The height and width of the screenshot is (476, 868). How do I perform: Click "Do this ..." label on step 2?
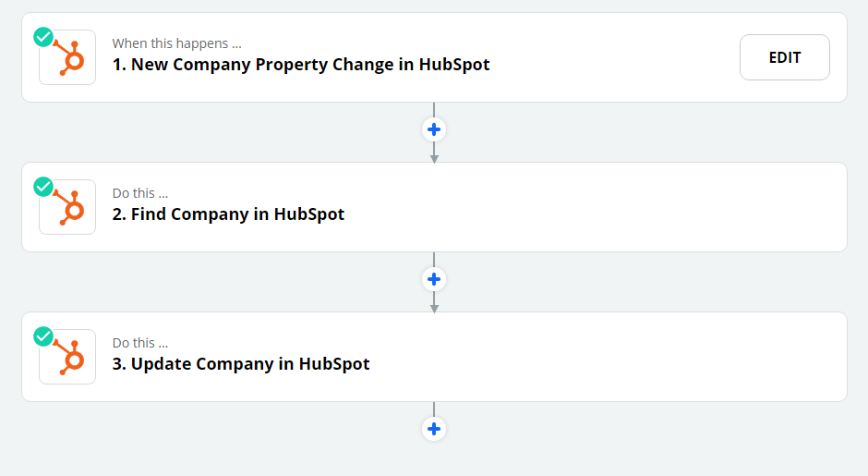tap(140, 193)
